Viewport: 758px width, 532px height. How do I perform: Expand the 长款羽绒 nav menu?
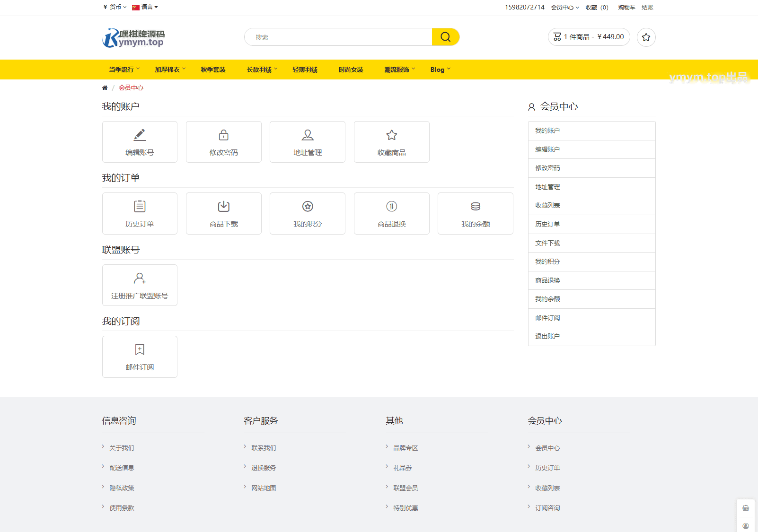pyautogui.click(x=262, y=70)
